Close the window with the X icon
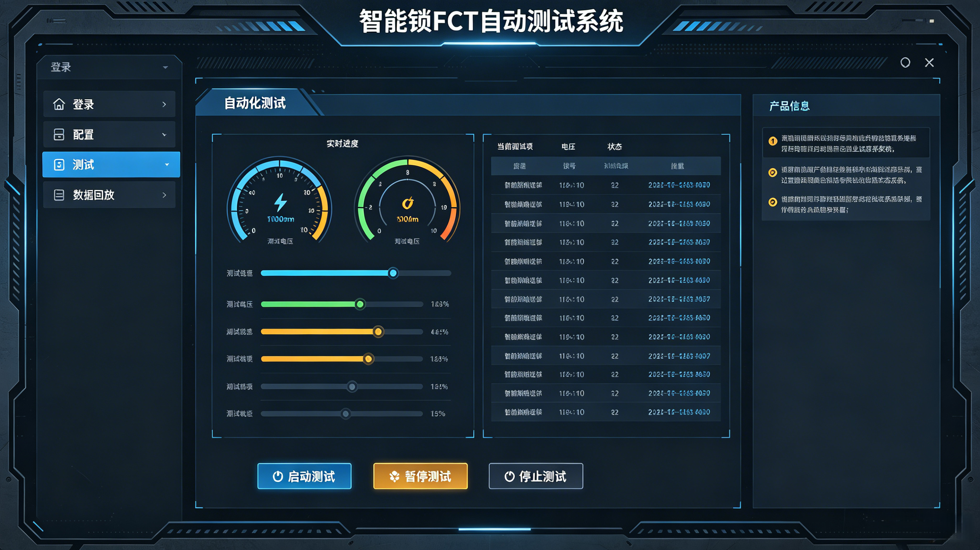The width and height of the screenshot is (980, 550). [x=929, y=63]
